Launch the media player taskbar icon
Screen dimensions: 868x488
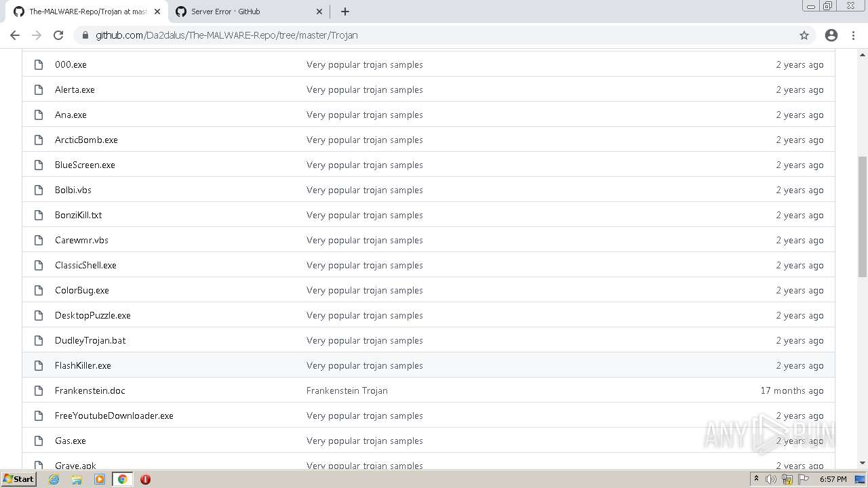[100, 479]
